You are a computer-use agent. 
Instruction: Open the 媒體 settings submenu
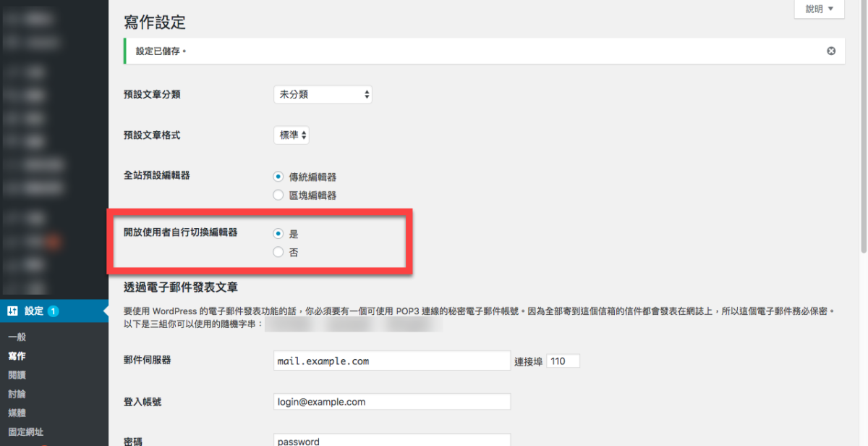click(x=17, y=413)
